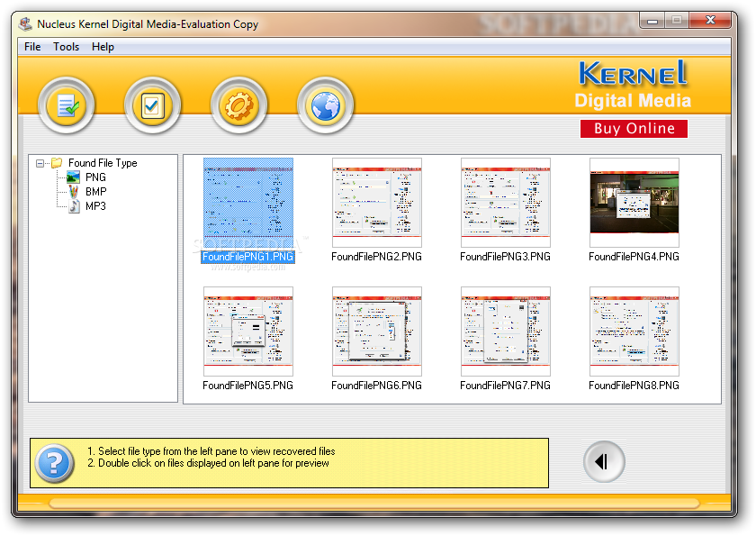The width and height of the screenshot is (756, 536).
Task: Click the Found File Type folder icon
Action: point(57,163)
